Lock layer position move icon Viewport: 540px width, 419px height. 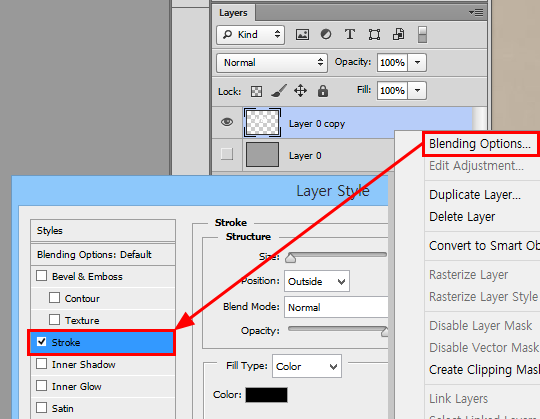point(300,91)
